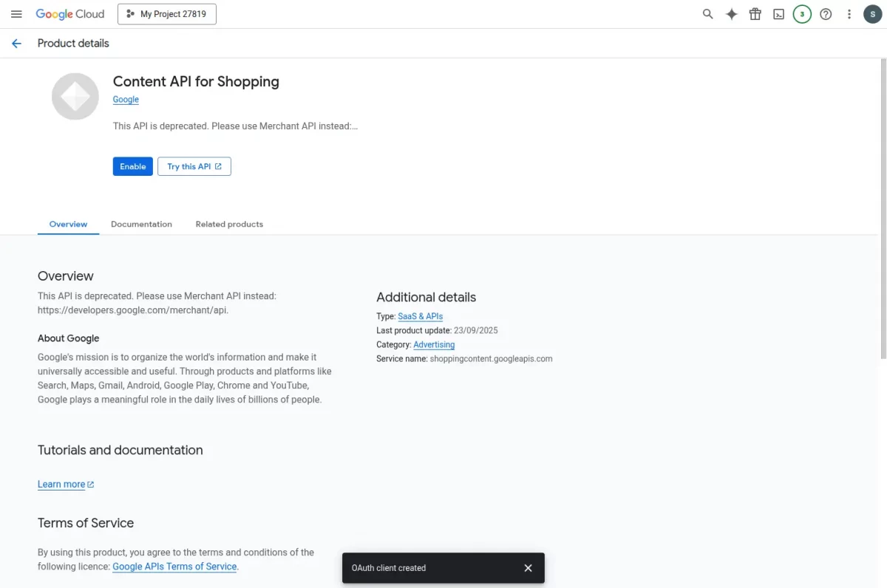
Task: Follow the SaaS & APIs type link
Action: tap(420, 316)
